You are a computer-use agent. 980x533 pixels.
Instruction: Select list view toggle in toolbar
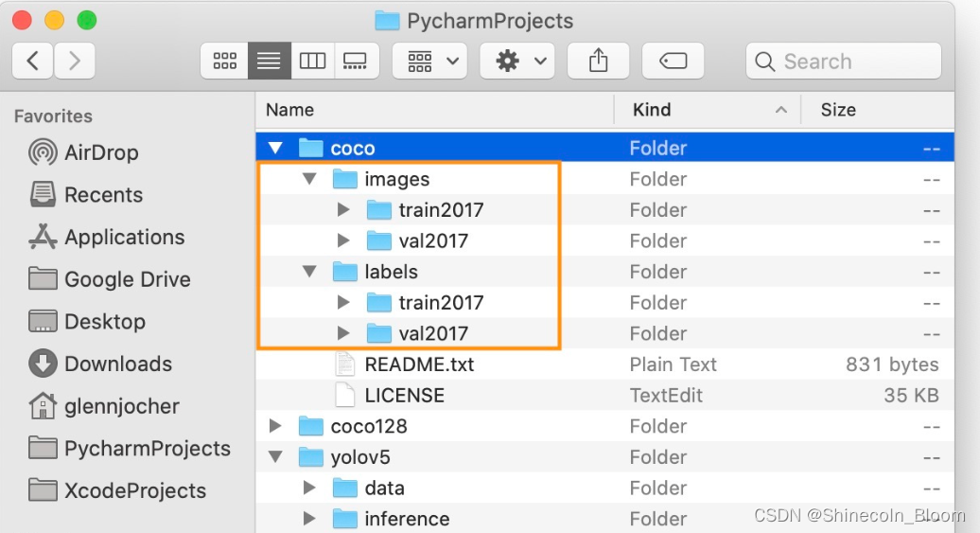269,62
